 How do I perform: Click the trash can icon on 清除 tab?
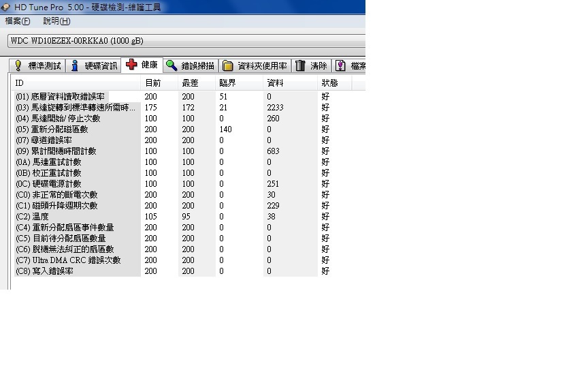[x=300, y=65]
